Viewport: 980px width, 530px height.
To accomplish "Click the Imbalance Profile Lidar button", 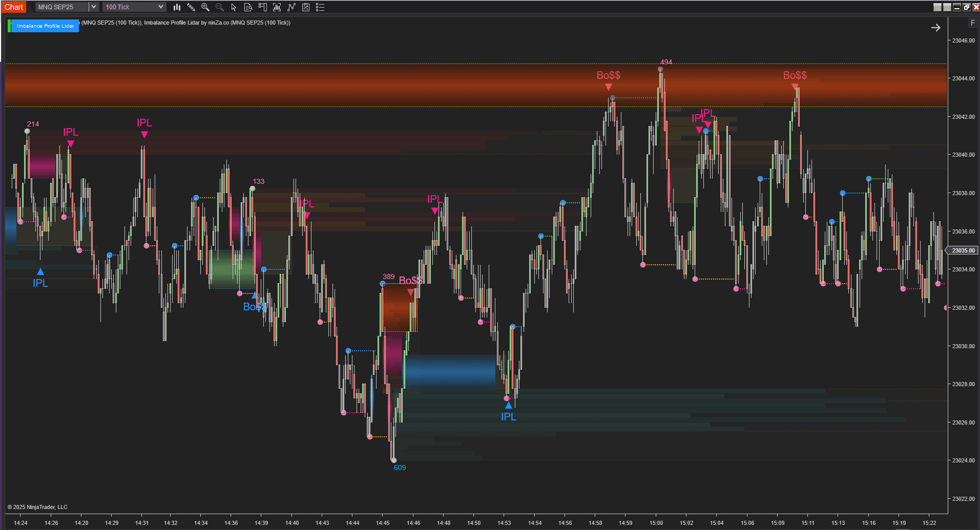I will pos(45,26).
